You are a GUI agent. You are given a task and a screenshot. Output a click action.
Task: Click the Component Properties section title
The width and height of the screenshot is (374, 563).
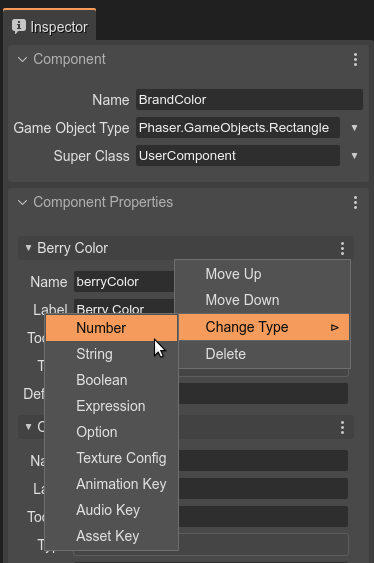[x=103, y=202]
